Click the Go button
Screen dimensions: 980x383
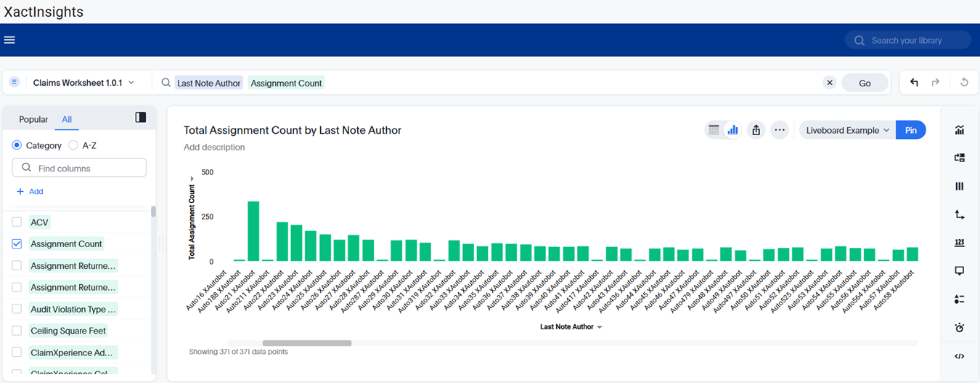(x=865, y=83)
